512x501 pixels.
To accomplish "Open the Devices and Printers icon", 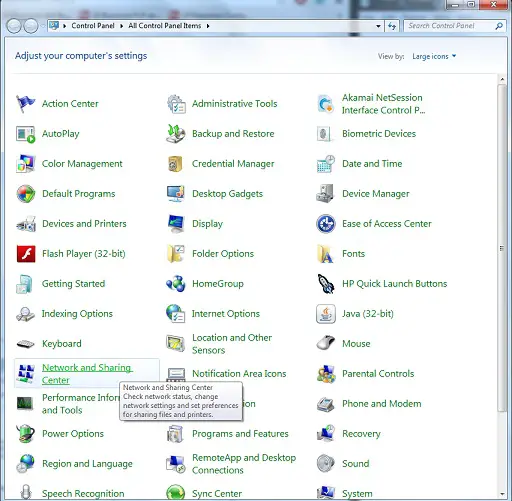I will [x=26, y=224].
